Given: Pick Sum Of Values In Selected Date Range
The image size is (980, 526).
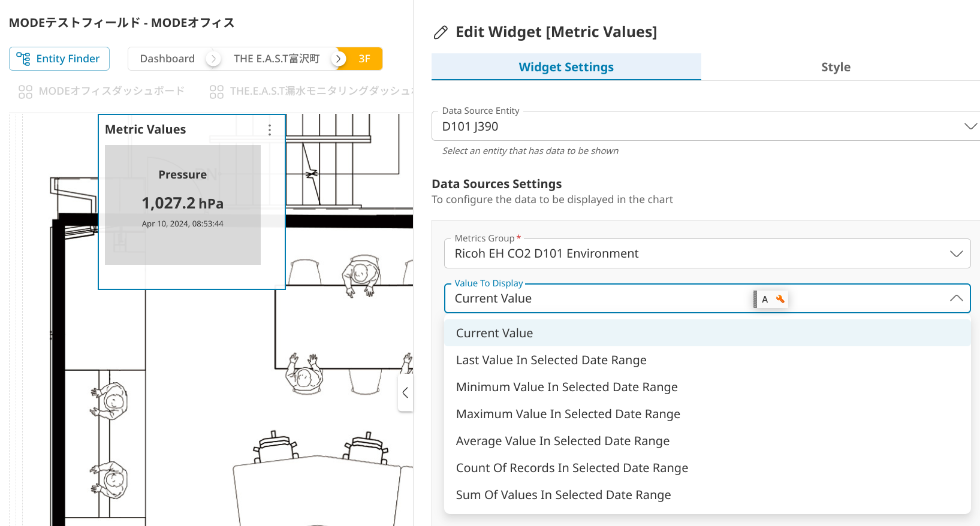Looking at the screenshot, I should coord(563,495).
